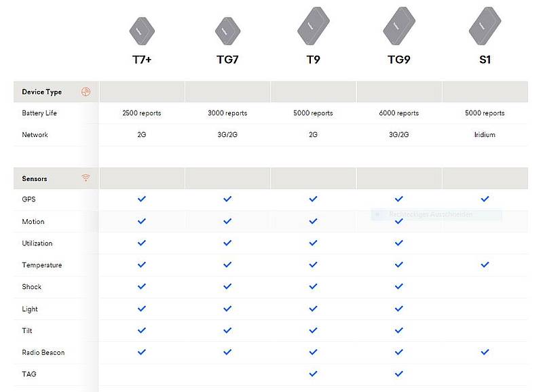Screen dimensions: 543x392
Task: Select the Device Type section header
Action: pos(42,92)
